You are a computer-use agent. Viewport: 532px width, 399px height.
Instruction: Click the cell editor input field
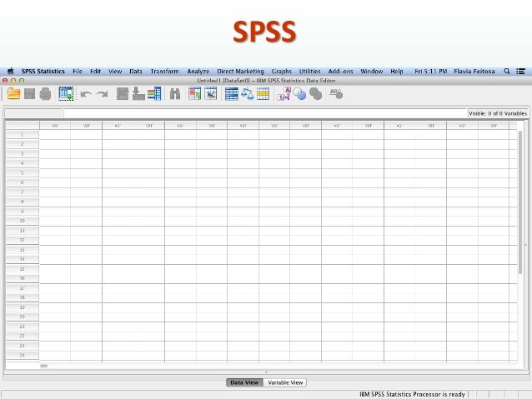(x=264, y=113)
